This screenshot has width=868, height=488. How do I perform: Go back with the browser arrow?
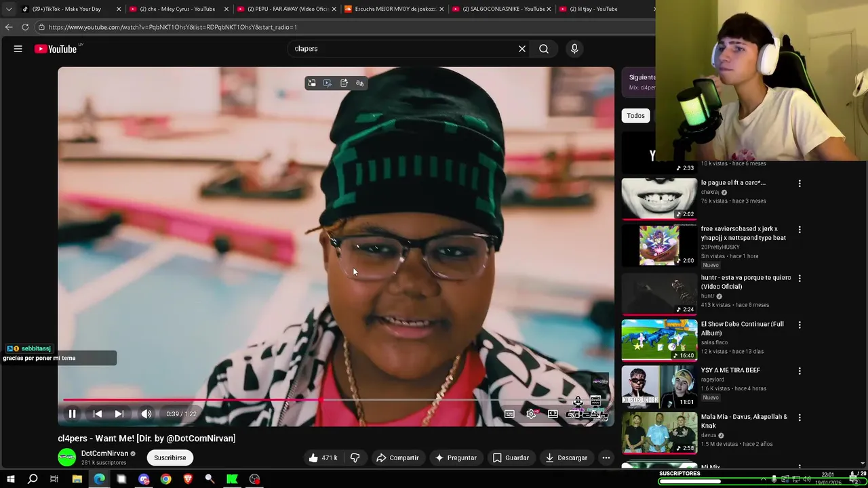[9, 27]
